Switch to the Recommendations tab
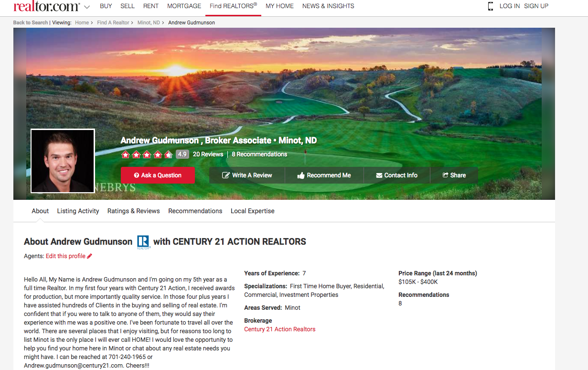 point(195,211)
